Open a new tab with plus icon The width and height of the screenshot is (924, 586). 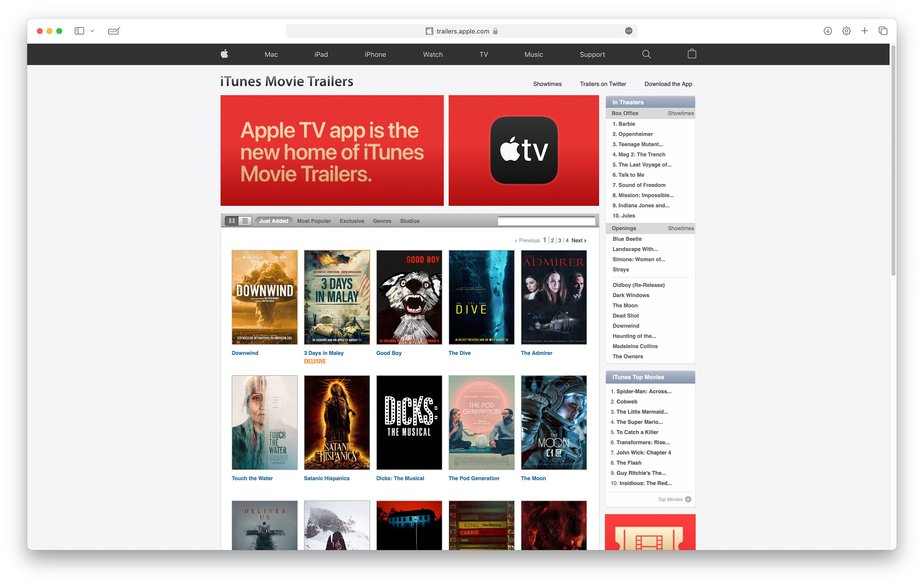864,31
